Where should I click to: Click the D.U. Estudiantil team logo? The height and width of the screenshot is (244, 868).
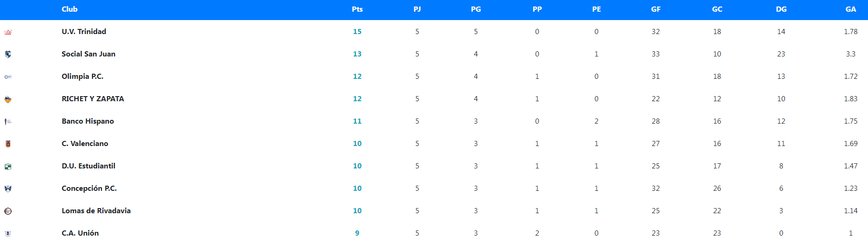point(8,166)
